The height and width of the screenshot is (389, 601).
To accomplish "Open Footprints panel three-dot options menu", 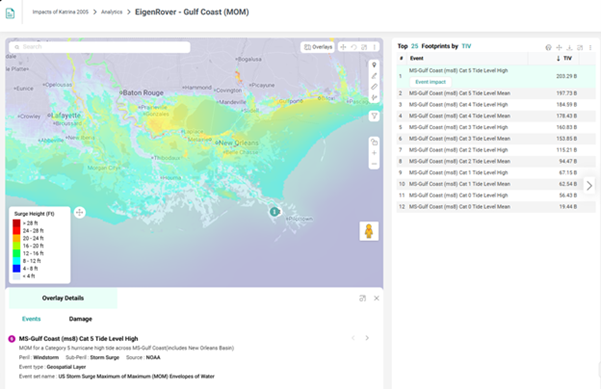I will point(590,48).
